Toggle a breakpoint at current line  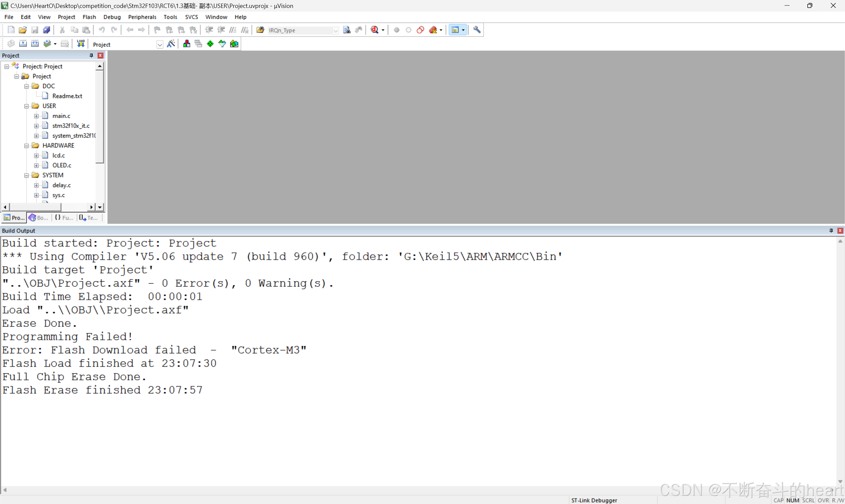396,30
